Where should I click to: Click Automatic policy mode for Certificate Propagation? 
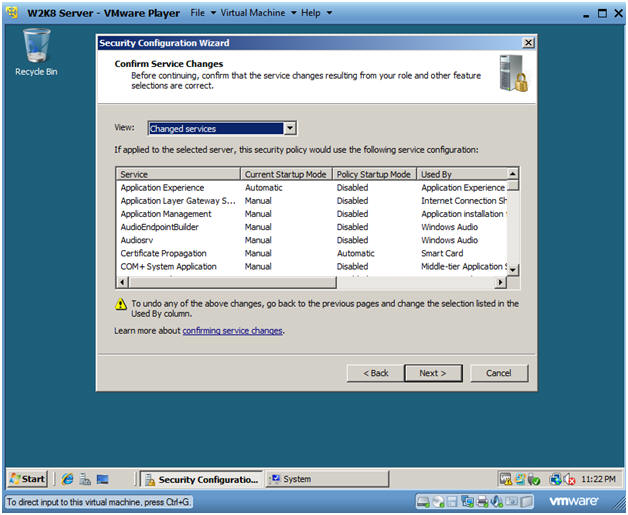[356, 253]
